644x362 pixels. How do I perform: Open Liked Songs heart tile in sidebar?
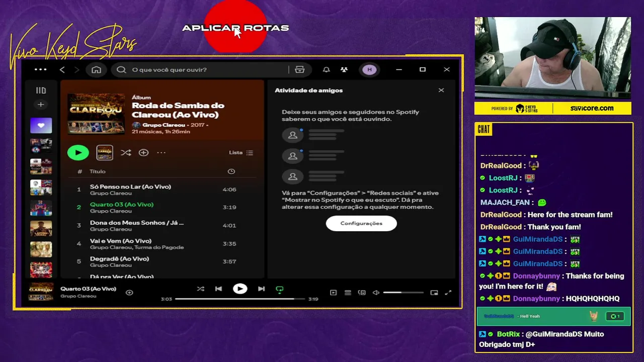(x=41, y=125)
